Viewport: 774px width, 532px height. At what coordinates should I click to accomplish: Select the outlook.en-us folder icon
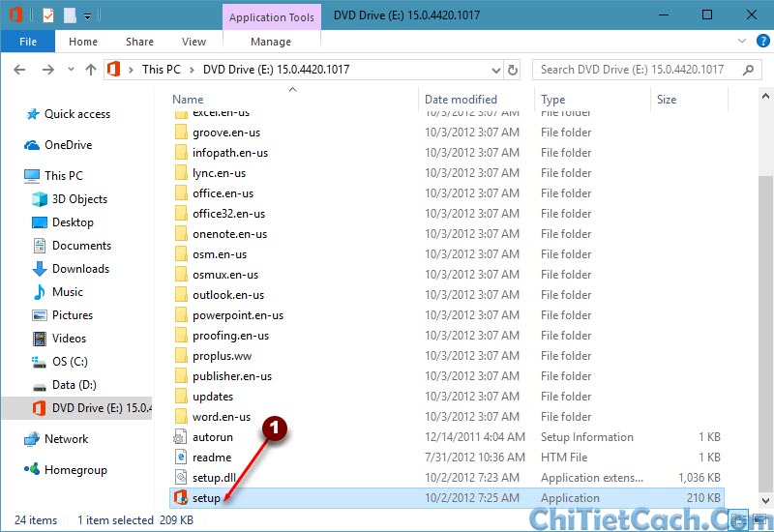pos(181,295)
